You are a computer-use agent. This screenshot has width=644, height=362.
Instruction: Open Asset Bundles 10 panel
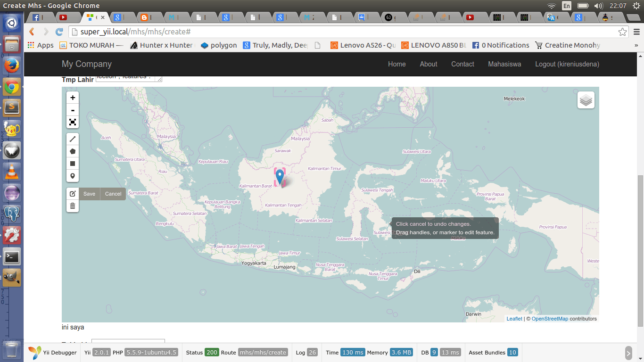[x=493, y=353]
